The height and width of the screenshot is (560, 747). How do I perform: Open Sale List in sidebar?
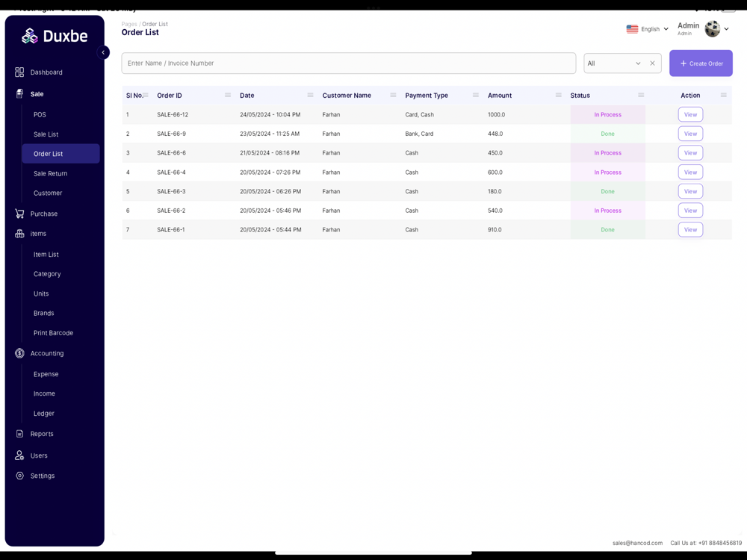tap(46, 134)
